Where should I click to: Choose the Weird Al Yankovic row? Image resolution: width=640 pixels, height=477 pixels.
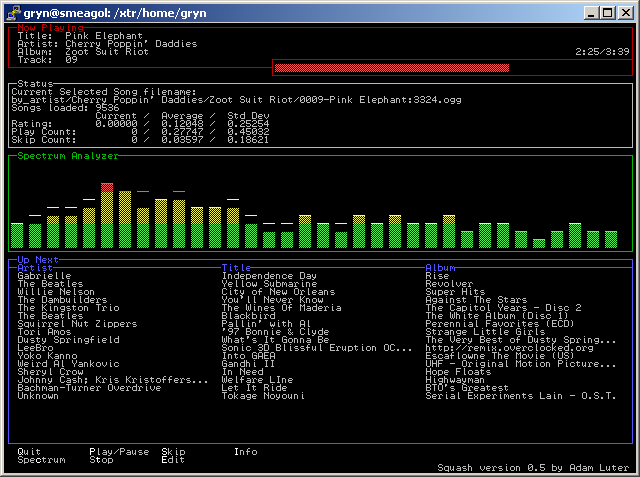click(66, 364)
